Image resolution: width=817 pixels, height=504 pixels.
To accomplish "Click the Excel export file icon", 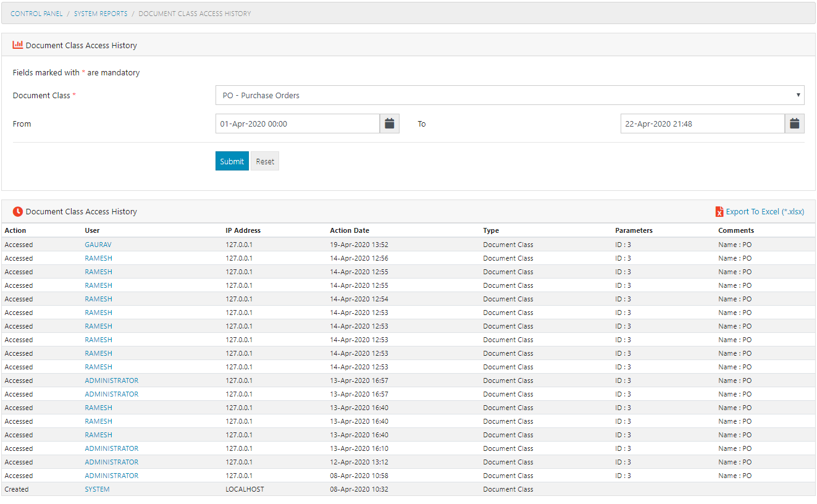I will coord(719,212).
